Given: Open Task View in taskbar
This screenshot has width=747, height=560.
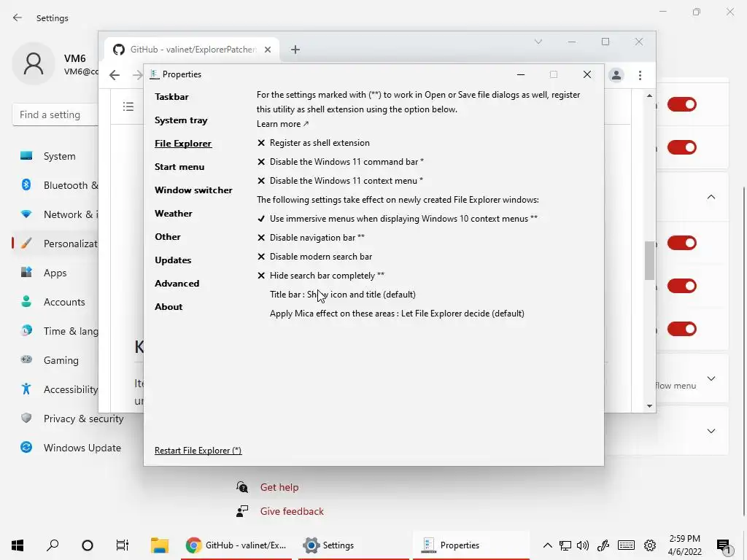Looking at the screenshot, I should point(123,545).
